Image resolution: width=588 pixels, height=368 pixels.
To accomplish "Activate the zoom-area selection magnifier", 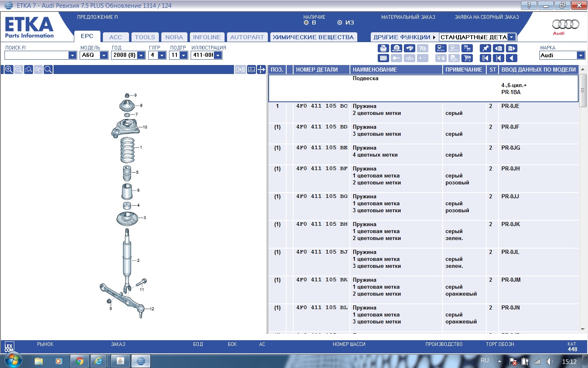I will [x=29, y=70].
